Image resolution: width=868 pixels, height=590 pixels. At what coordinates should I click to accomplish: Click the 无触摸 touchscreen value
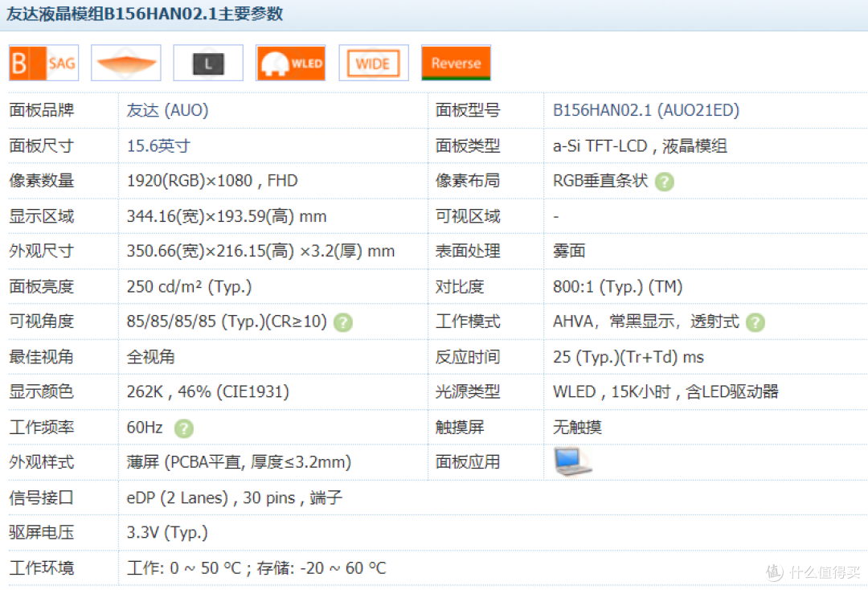click(577, 428)
